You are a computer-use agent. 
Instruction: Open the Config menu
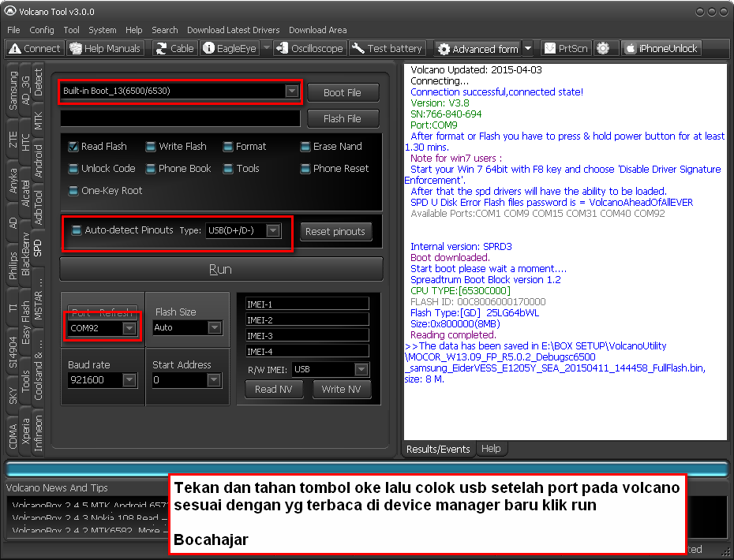(42, 30)
